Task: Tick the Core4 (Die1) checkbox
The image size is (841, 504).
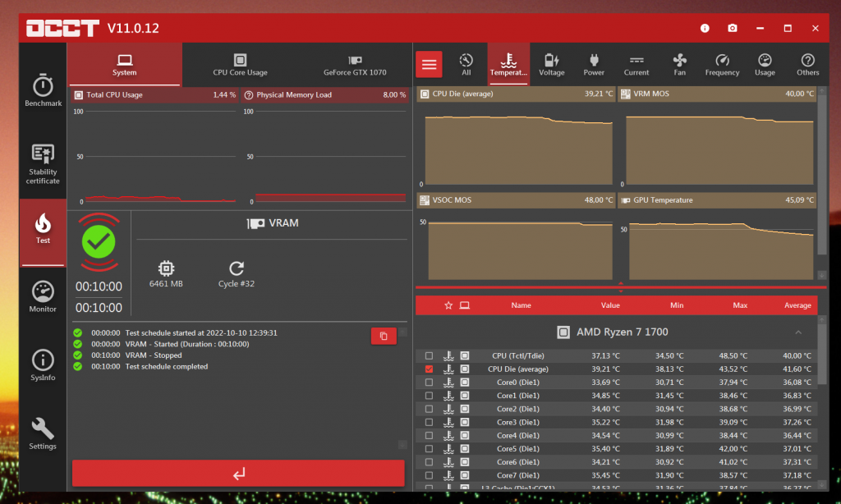Action: click(x=429, y=435)
